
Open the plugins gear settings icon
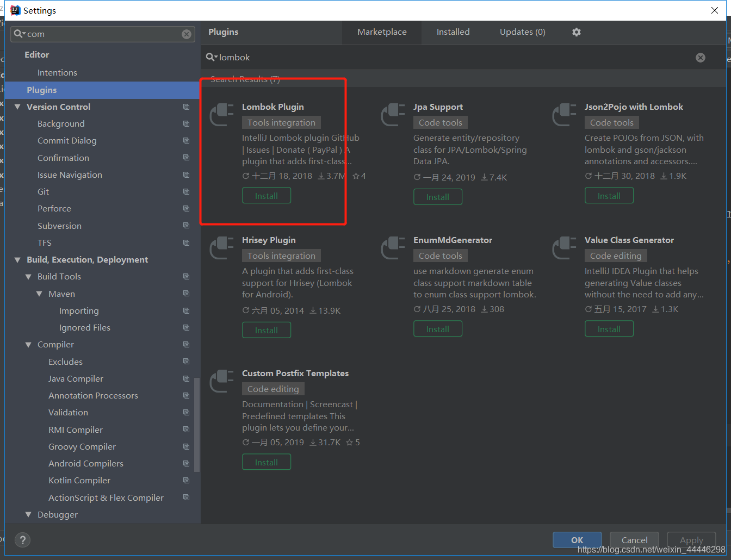point(577,32)
